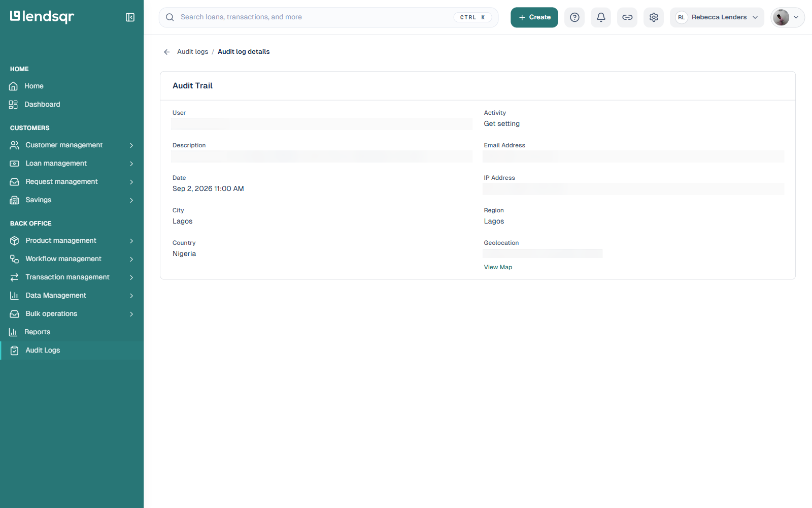Screen dimensions: 812x508
Task: Click the BACK OFFICE section header
Action: [31, 224]
